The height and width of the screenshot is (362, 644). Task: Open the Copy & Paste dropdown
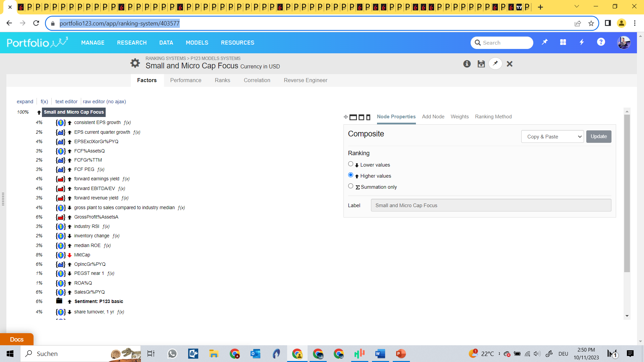(x=552, y=136)
